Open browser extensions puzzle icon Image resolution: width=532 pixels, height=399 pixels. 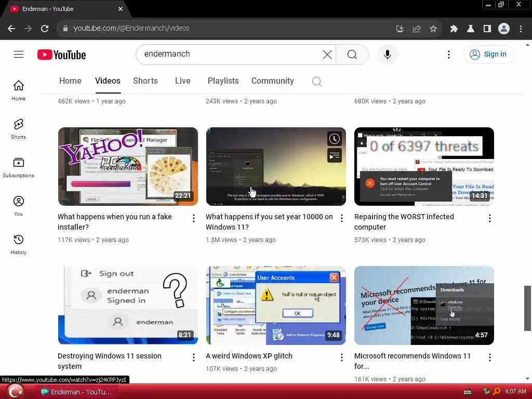pos(454,29)
